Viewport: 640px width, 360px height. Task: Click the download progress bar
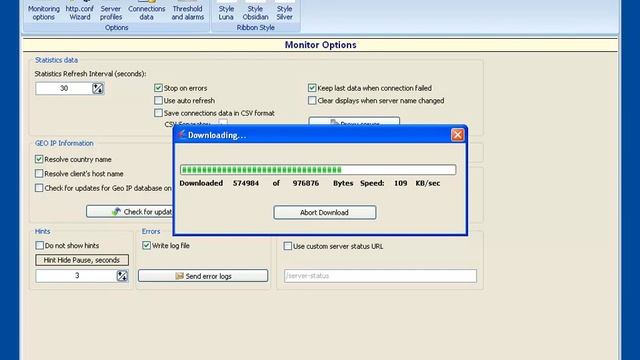click(318, 169)
